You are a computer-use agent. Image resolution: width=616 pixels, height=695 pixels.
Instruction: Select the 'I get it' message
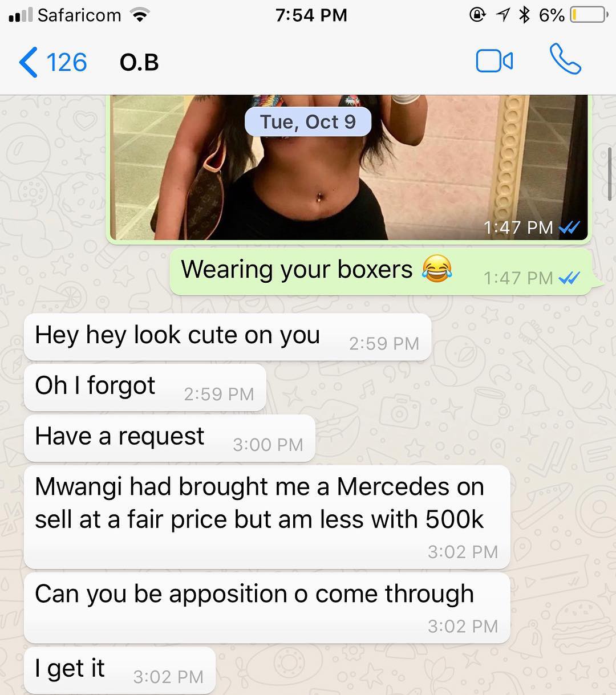coord(120,670)
